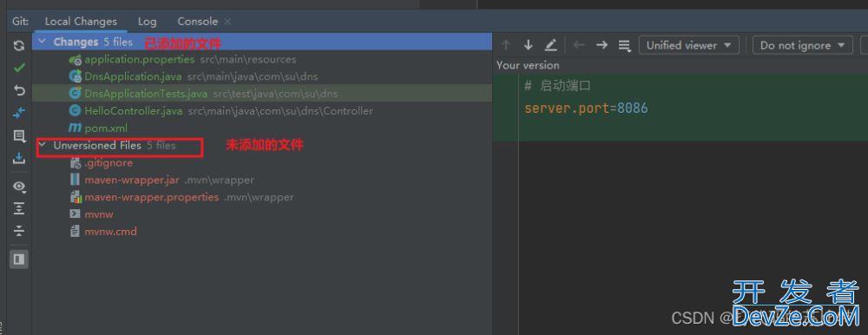Screen dimensions: 868x335
Task: Click the green Commit checkmark icon
Action: pos(19,68)
